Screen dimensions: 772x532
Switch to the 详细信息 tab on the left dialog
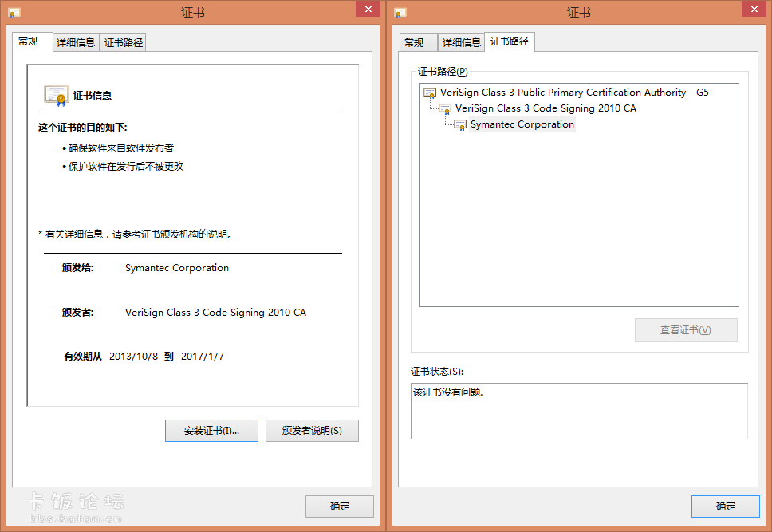click(x=76, y=42)
